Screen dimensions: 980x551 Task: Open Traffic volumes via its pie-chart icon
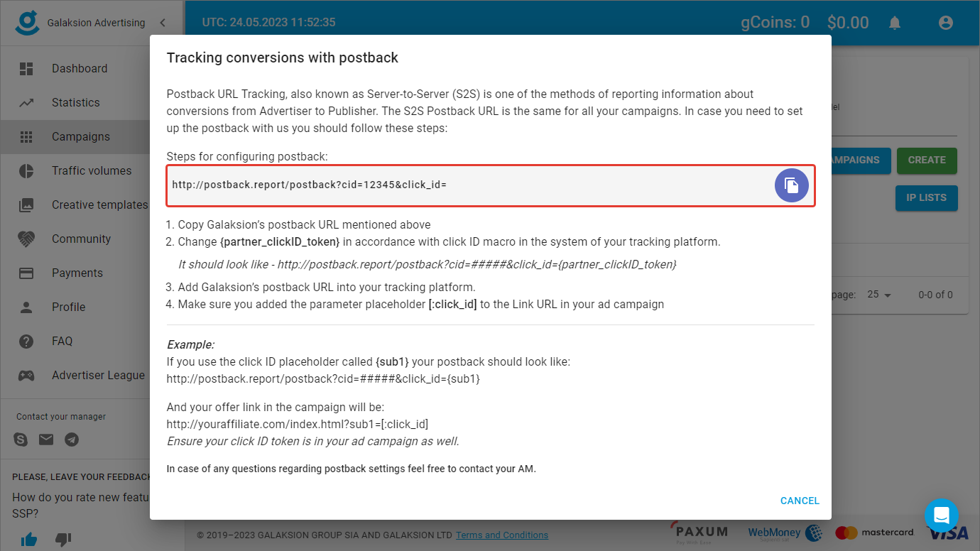click(28, 170)
